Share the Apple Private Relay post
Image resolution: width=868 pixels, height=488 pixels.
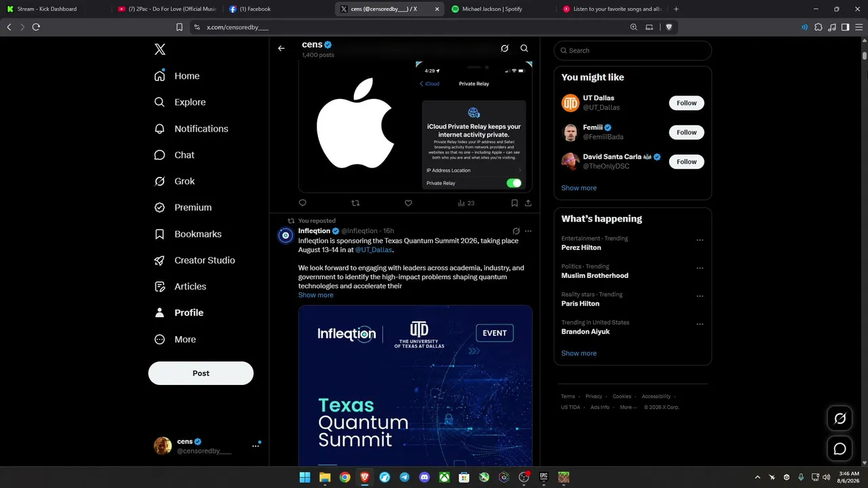click(528, 203)
